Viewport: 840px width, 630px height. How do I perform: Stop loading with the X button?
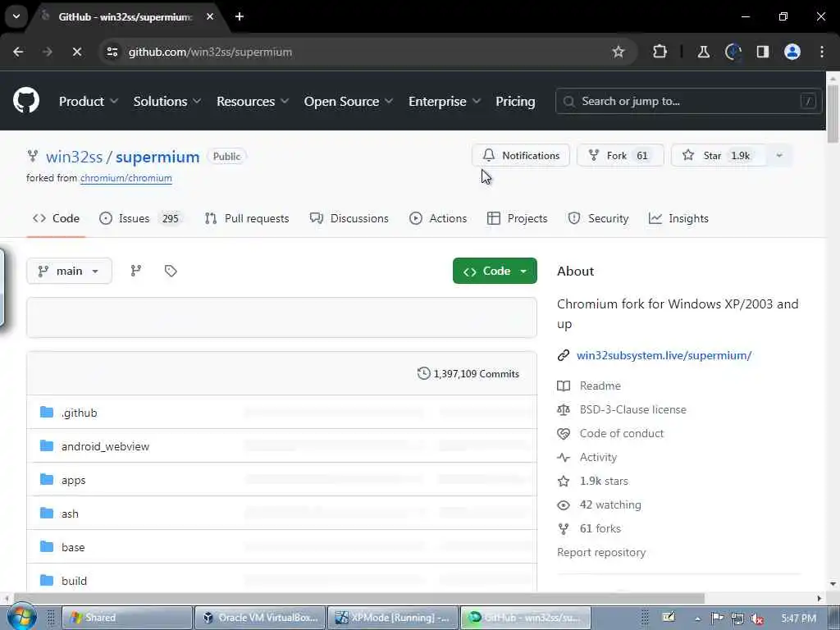76,52
